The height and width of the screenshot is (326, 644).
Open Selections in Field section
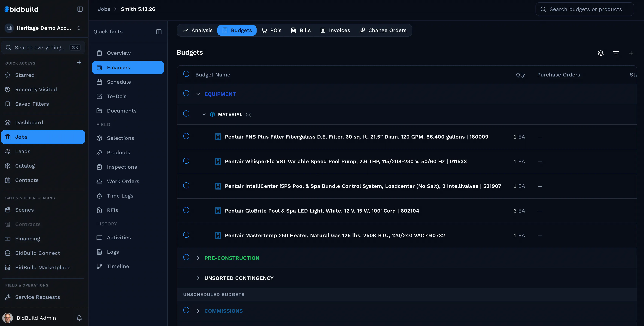pos(128,138)
